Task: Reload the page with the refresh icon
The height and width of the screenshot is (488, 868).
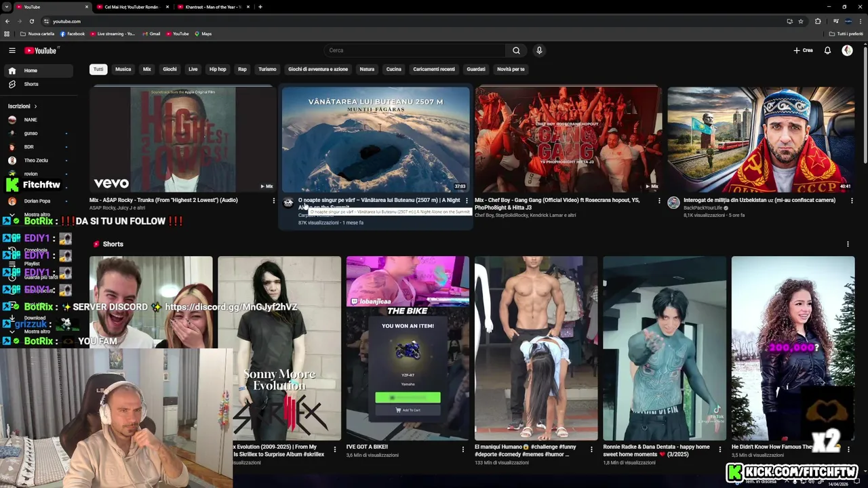Action: [31, 21]
